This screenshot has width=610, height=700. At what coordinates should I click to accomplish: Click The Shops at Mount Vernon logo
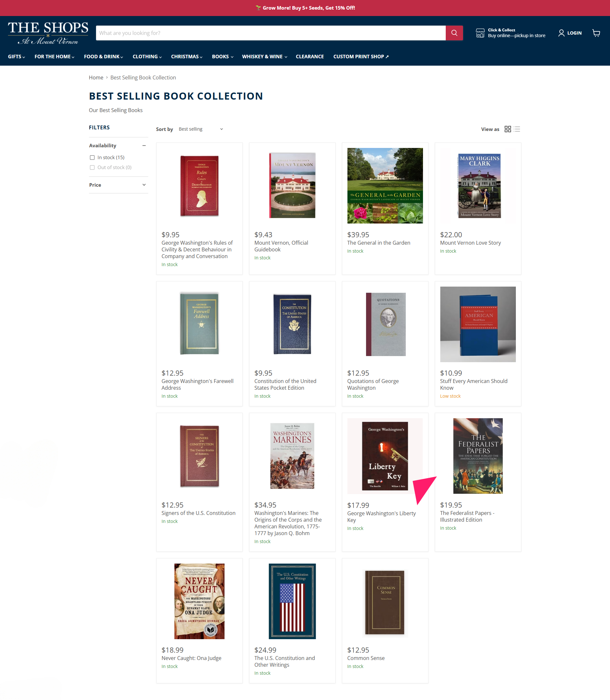48,33
